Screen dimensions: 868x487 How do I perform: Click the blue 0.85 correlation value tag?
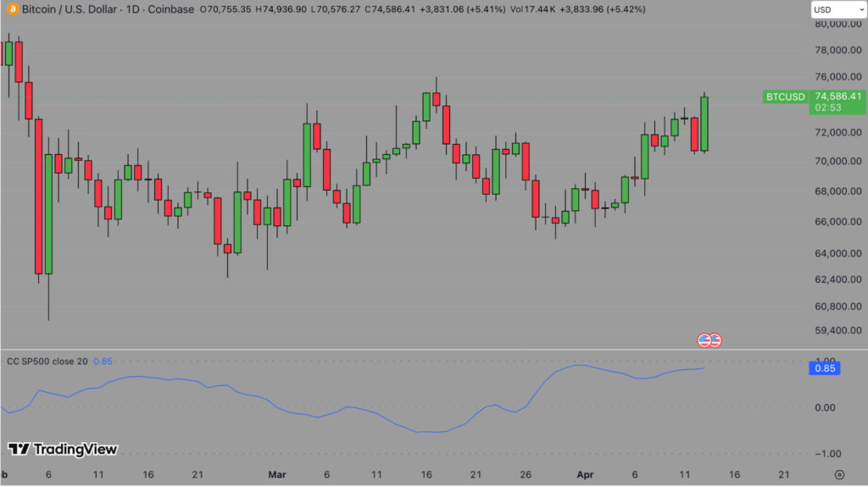coord(826,368)
